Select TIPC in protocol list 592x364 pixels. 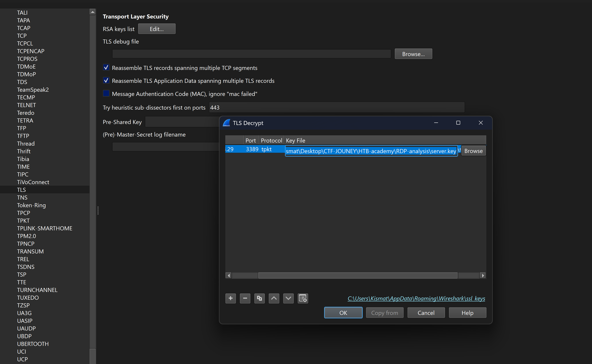(x=23, y=174)
